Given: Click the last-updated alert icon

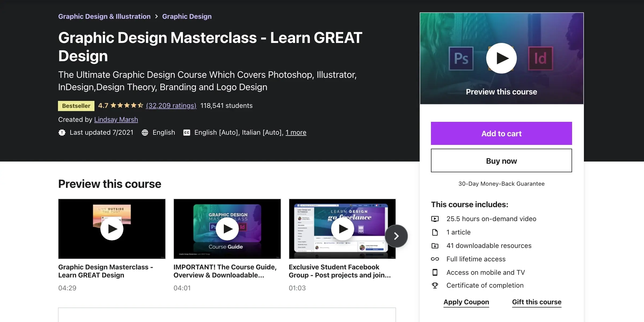Looking at the screenshot, I should (x=62, y=132).
